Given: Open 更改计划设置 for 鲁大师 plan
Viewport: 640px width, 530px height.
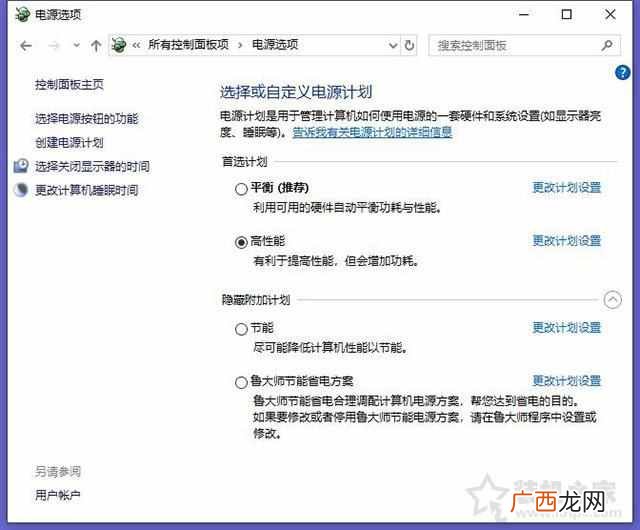Looking at the screenshot, I should coord(567,381).
